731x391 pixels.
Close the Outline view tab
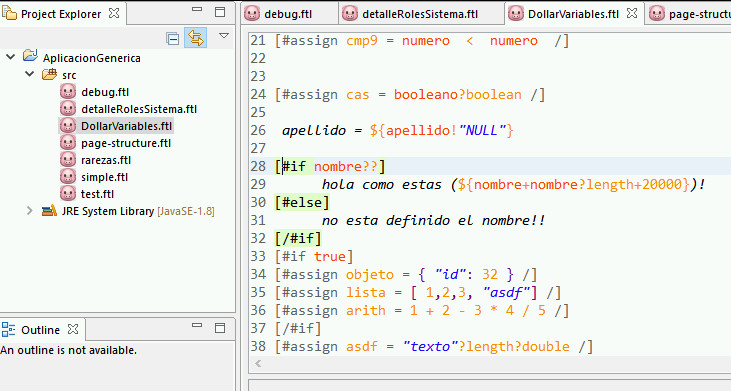[x=73, y=329]
